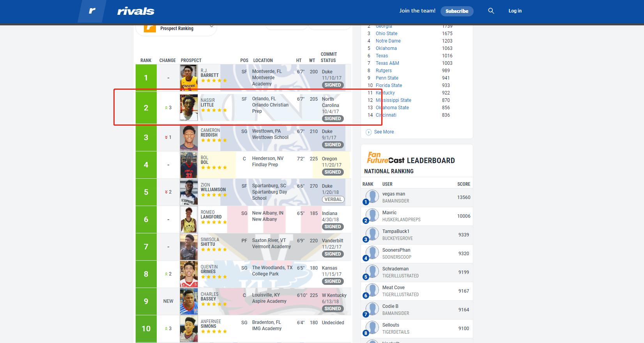Click the Undecided status for Anfernee Simons

[333, 323]
